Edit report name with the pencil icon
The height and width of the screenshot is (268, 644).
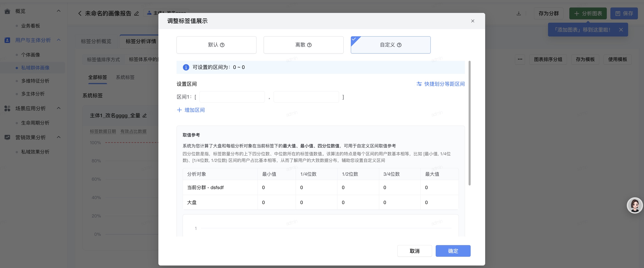[137, 13]
